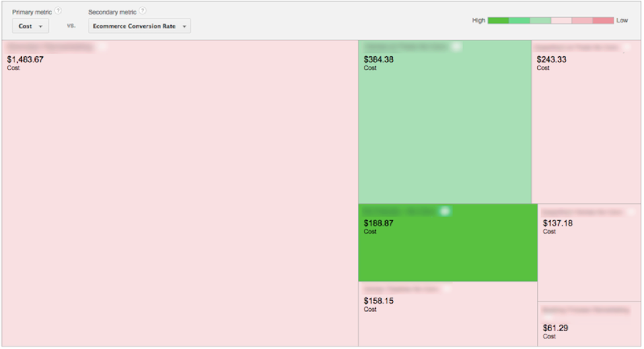Click the Secondary metric help icon
Screen dimensions: 644x349
pyautogui.click(x=143, y=11)
